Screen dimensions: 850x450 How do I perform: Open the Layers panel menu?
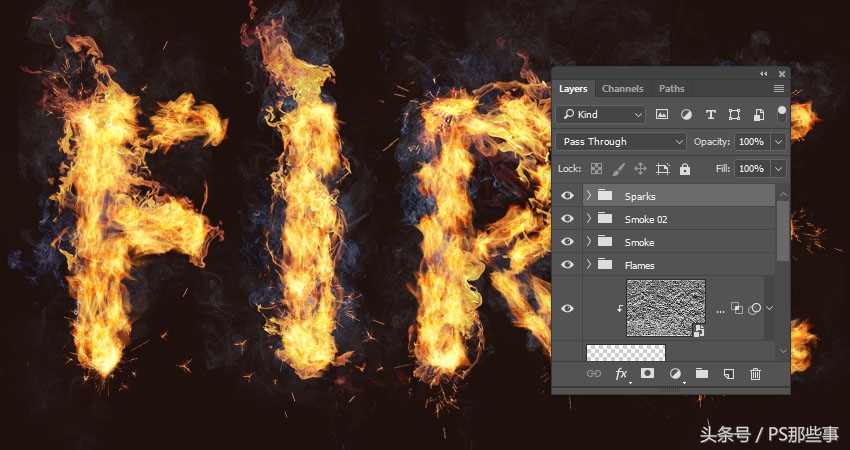pyautogui.click(x=779, y=88)
